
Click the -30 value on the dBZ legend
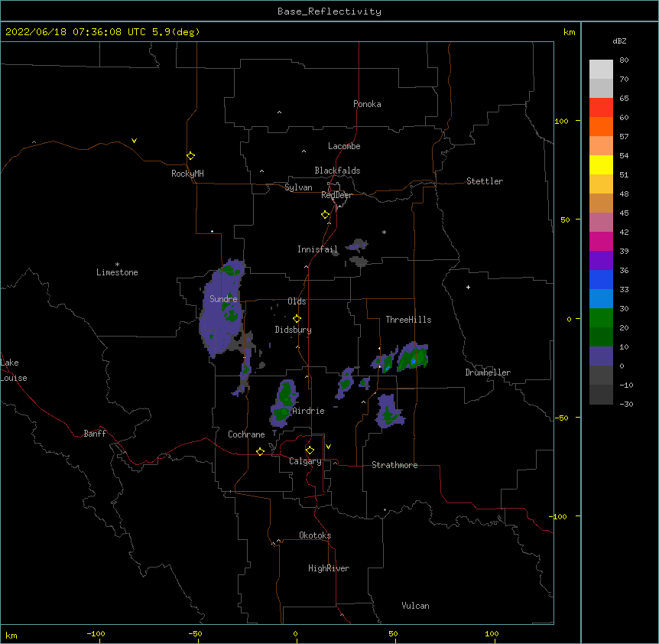point(626,405)
